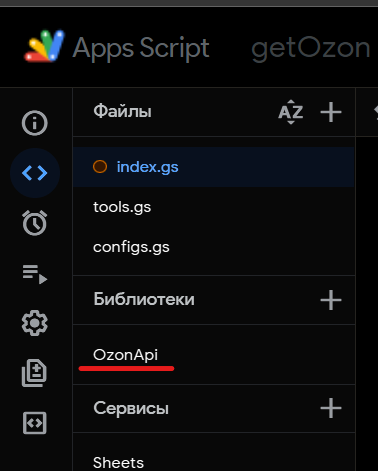The height and width of the screenshot is (471, 378).
Task: Add a new file using Файлы plus
Action: [x=331, y=112]
